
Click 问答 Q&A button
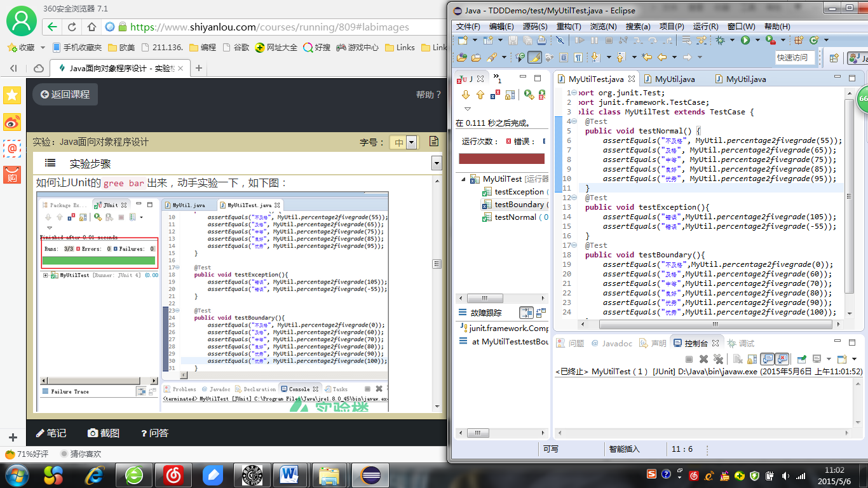pos(154,433)
